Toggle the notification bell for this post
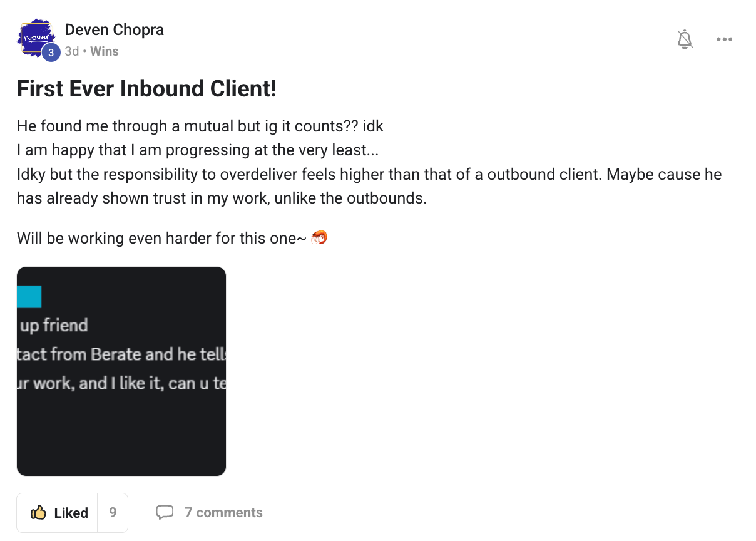This screenshot has width=756, height=541. (685, 39)
